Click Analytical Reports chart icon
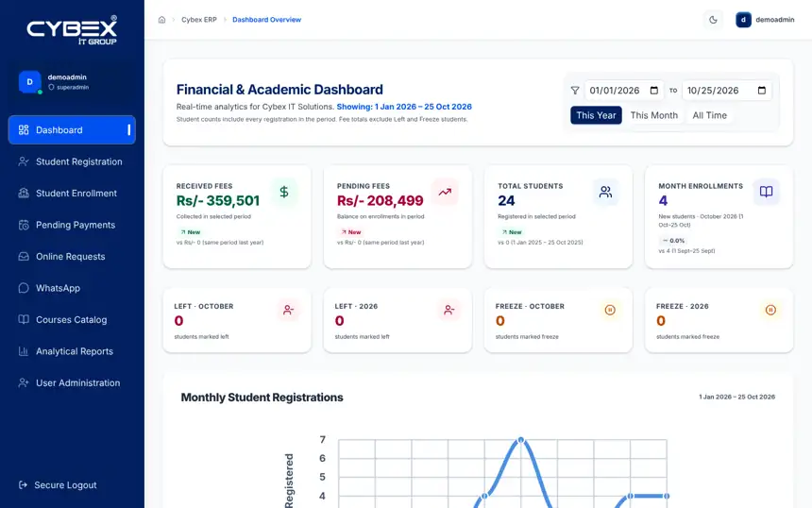Image resolution: width=812 pixels, height=508 pixels. click(24, 351)
